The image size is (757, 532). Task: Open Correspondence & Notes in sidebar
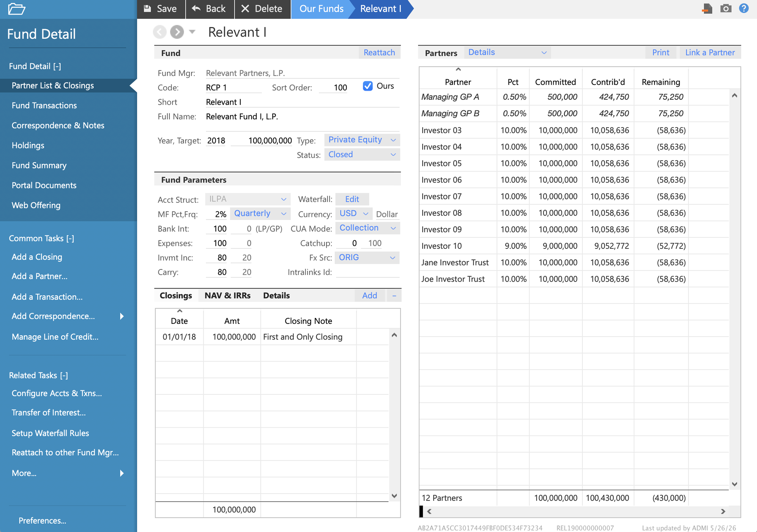(58, 126)
